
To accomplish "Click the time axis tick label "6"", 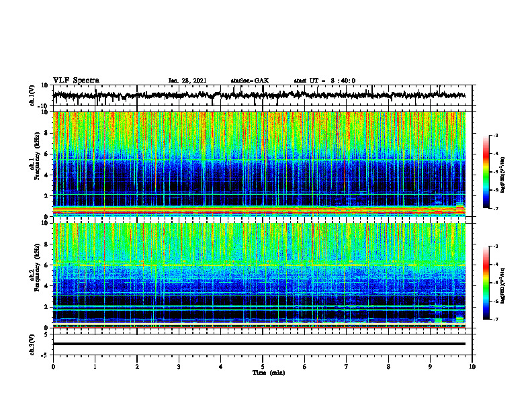I will pyautogui.click(x=305, y=367).
